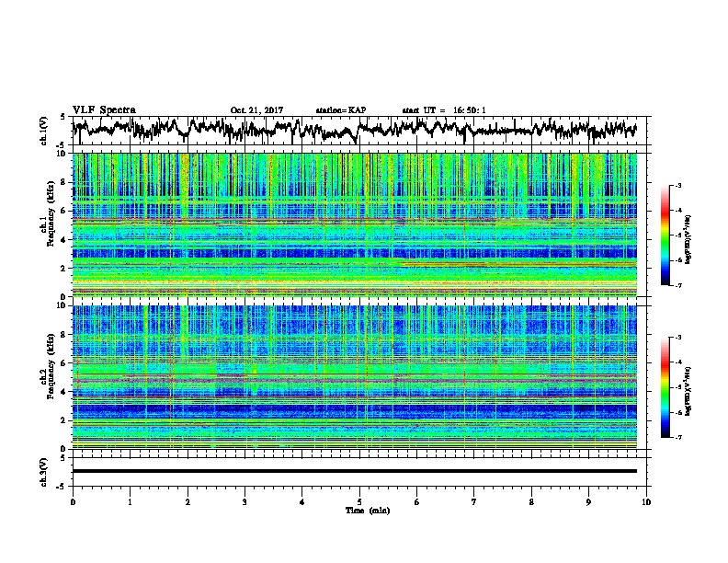Click the "-5" label on ch.1 colorbar
728x563 pixels.
(678, 236)
